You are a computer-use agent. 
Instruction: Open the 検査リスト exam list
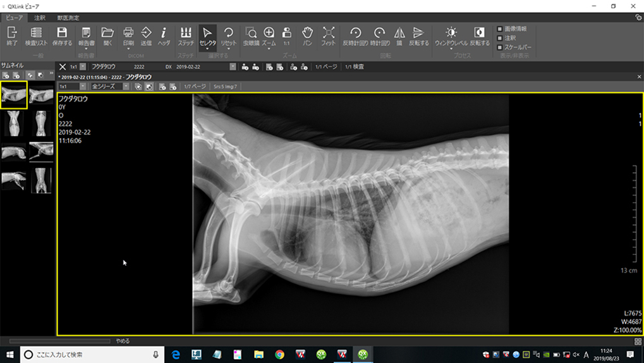click(x=36, y=35)
